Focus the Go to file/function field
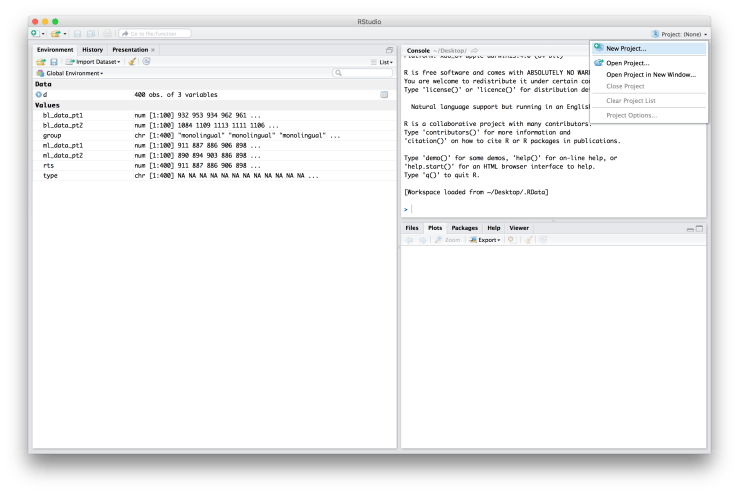Image resolution: width=739 pixels, height=494 pixels. (x=155, y=33)
